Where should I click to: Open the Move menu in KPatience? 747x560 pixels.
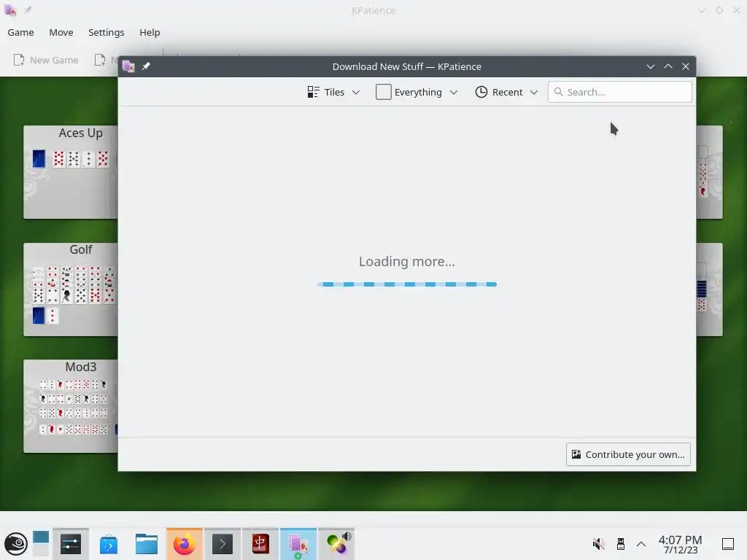pyautogui.click(x=61, y=32)
